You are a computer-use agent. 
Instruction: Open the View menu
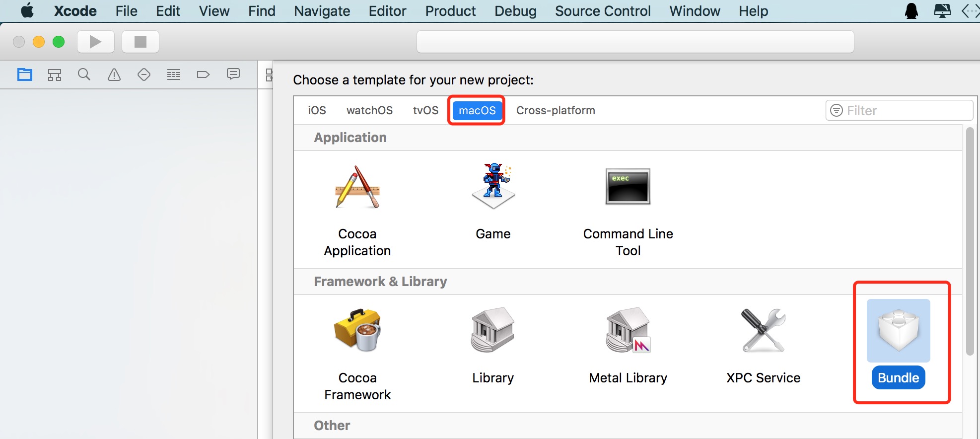pos(214,11)
